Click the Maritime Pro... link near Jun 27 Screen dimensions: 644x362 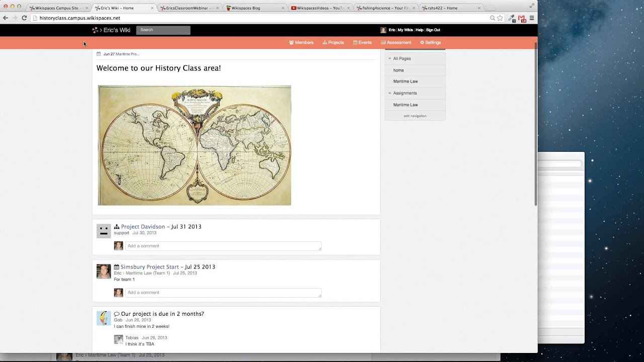[x=128, y=54]
